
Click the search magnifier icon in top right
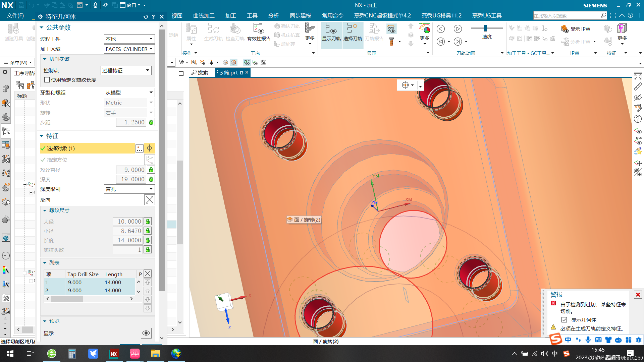[603, 15]
